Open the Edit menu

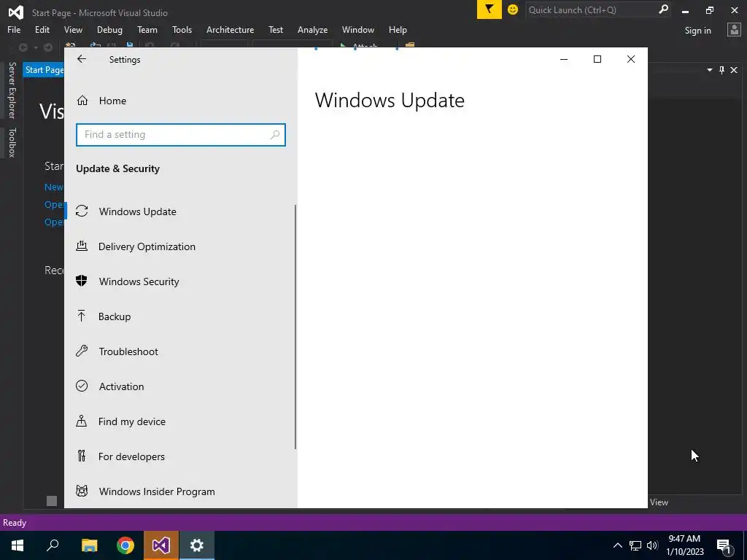42,29
